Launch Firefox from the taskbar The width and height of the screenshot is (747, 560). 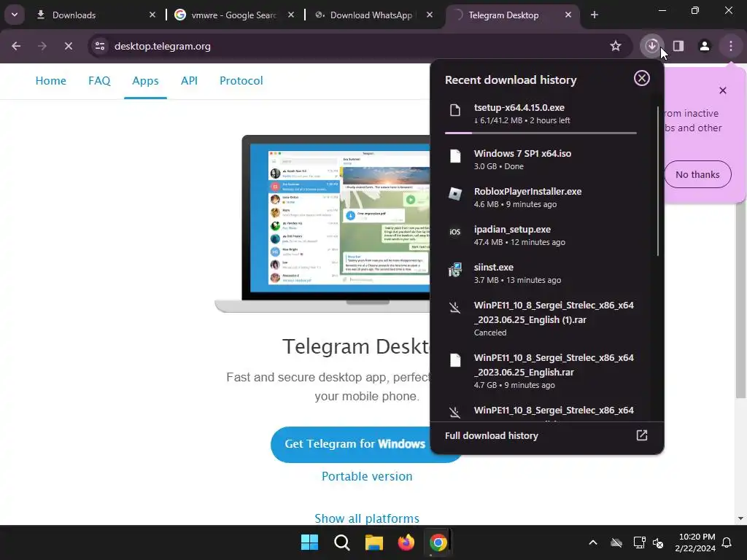click(406, 542)
